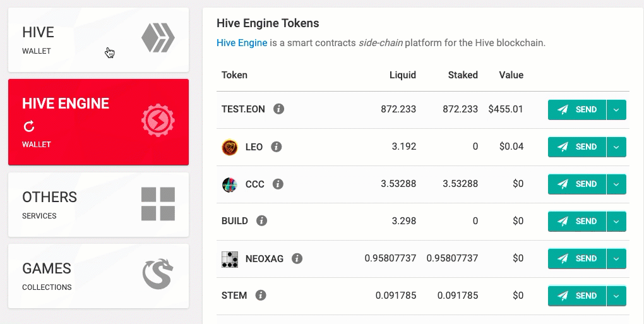Click the Value column header
Image resolution: width=644 pixels, height=324 pixels.
[x=511, y=75]
